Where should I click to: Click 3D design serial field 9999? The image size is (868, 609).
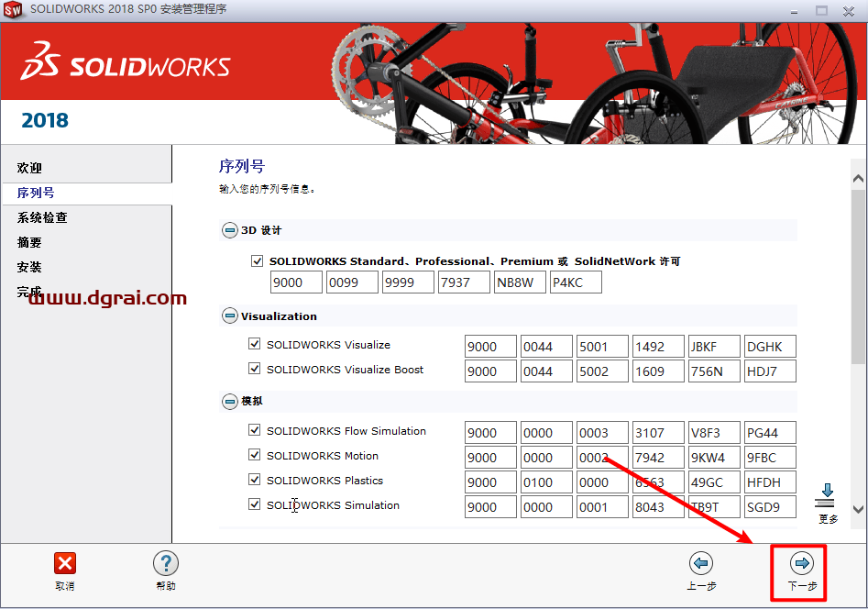coord(408,282)
